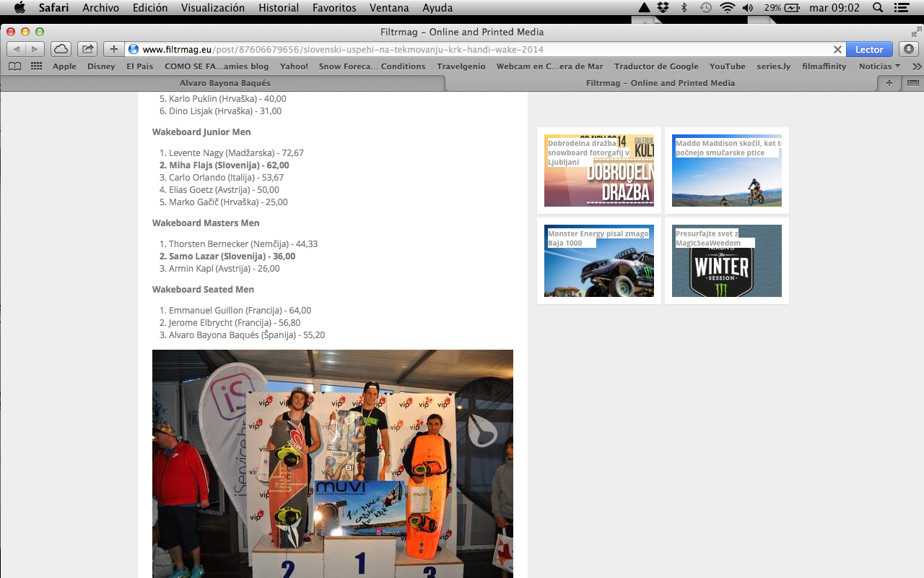The width and height of the screenshot is (924, 578).
Task: Open the Reading List book icon
Action: pyautogui.click(x=14, y=66)
